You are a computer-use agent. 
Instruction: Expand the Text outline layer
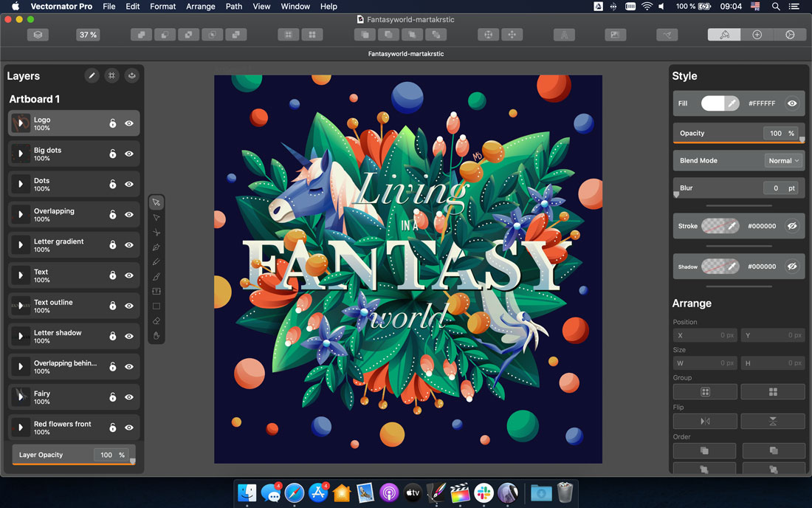click(x=20, y=305)
